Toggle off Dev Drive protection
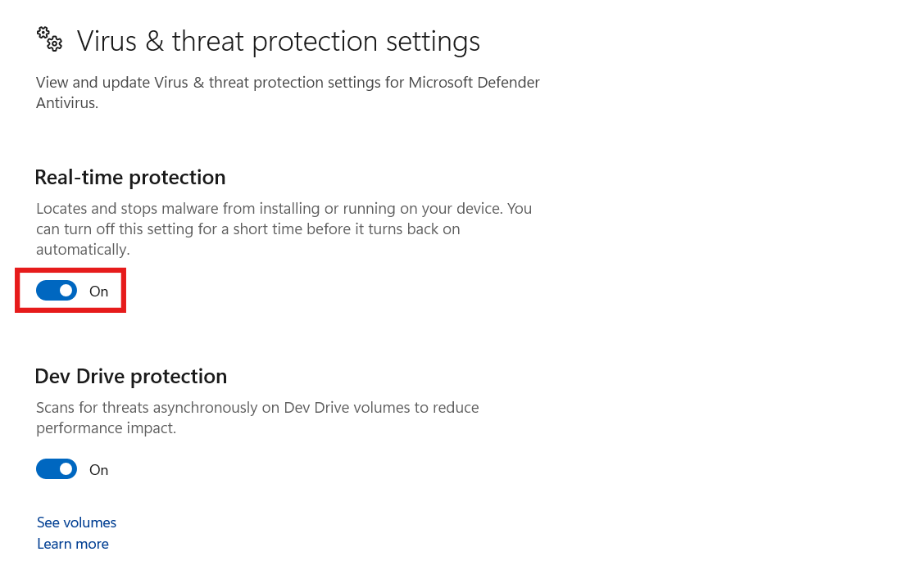The image size is (899, 588). coord(57,468)
